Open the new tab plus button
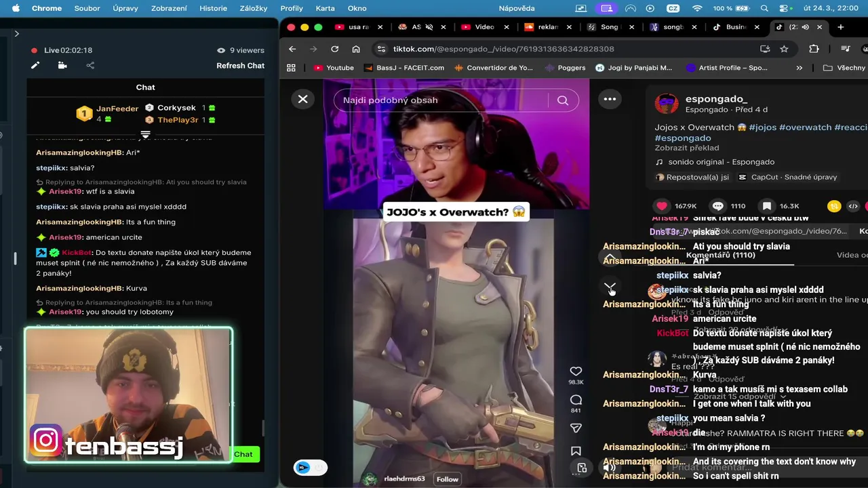 click(840, 27)
